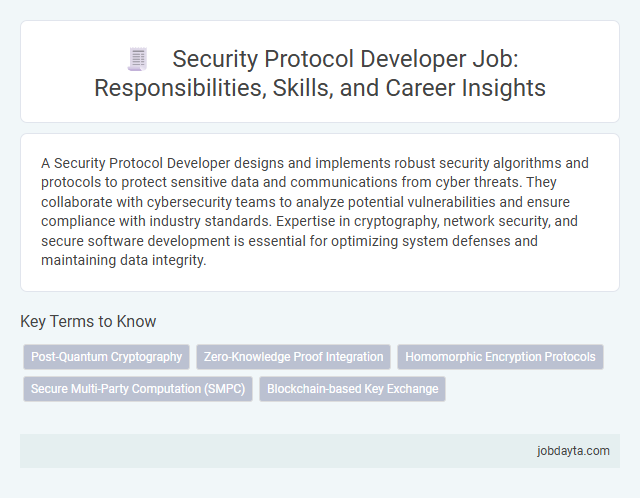Click the Key Terms to Know heading
640x498 pixels.
(88, 321)
